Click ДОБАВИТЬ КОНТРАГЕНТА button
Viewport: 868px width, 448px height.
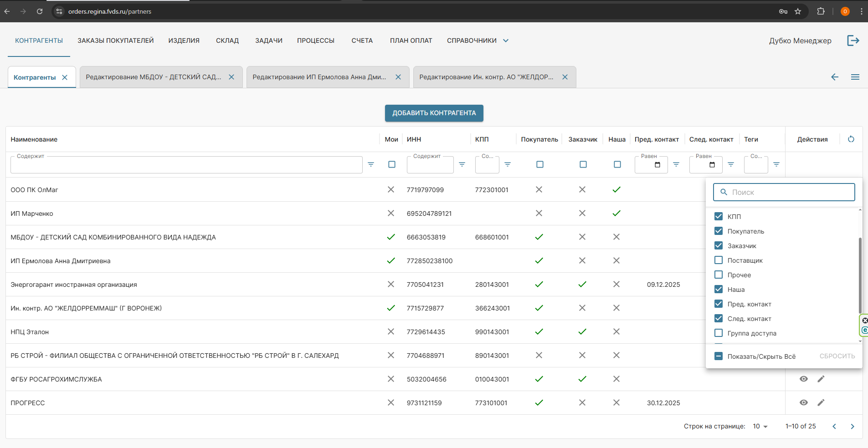coord(434,113)
